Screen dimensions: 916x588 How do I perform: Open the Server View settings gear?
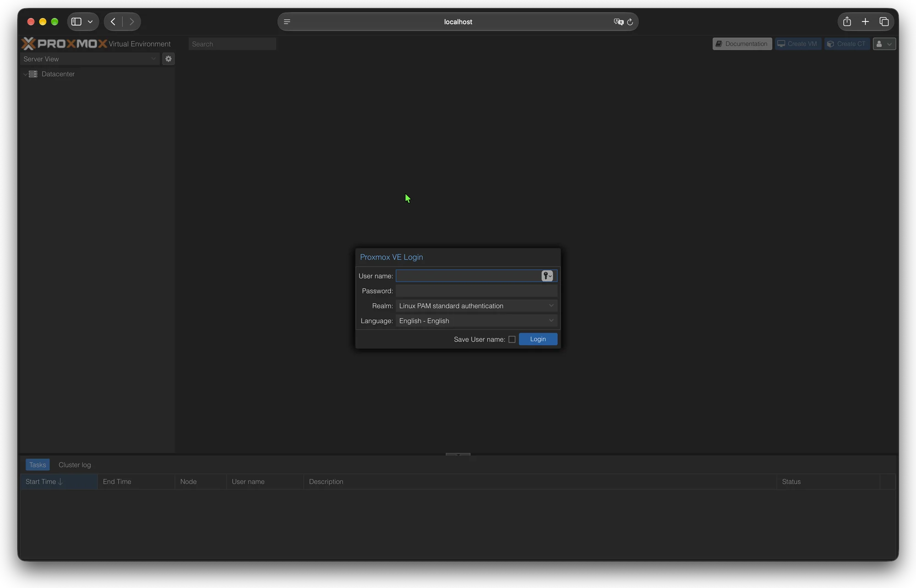169,59
